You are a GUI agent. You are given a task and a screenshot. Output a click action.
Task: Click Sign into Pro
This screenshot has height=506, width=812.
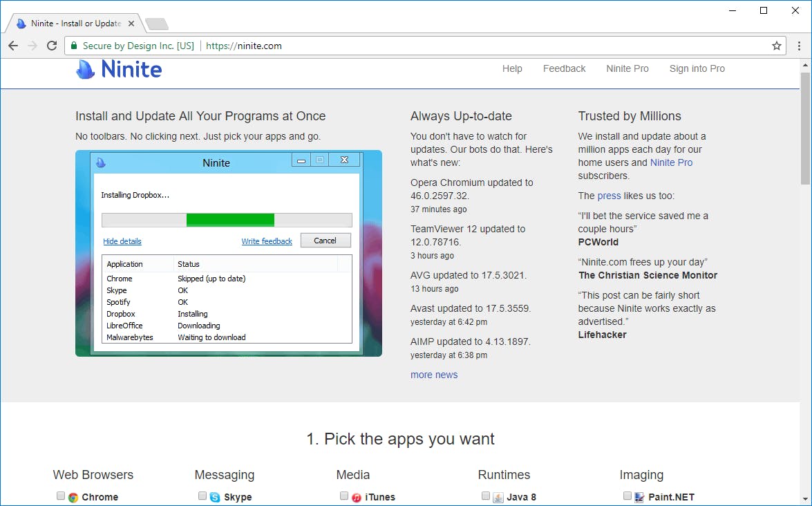[x=697, y=68]
